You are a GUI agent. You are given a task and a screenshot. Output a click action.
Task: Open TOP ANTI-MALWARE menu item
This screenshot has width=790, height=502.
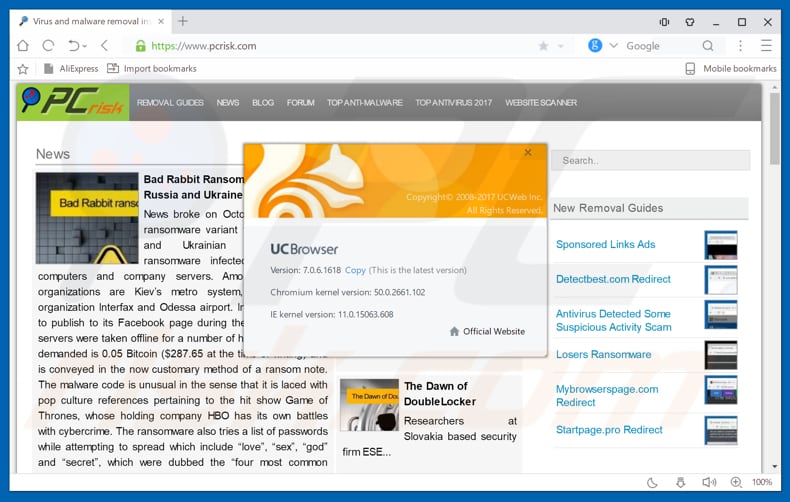tap(365, 102)
